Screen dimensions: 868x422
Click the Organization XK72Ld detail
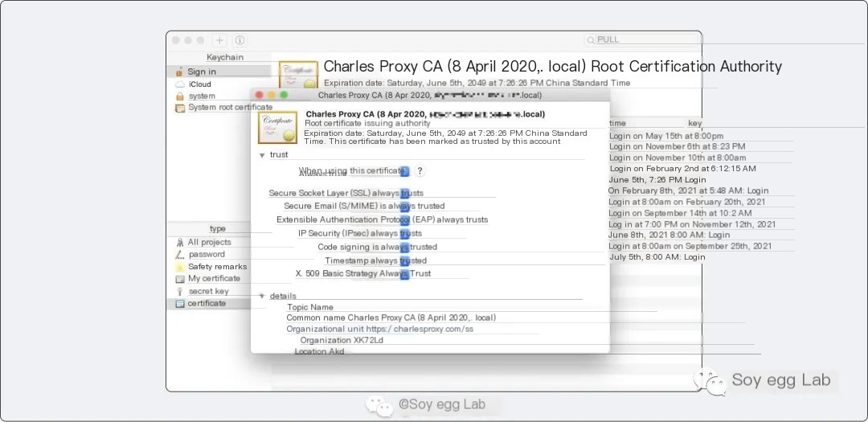342,340
